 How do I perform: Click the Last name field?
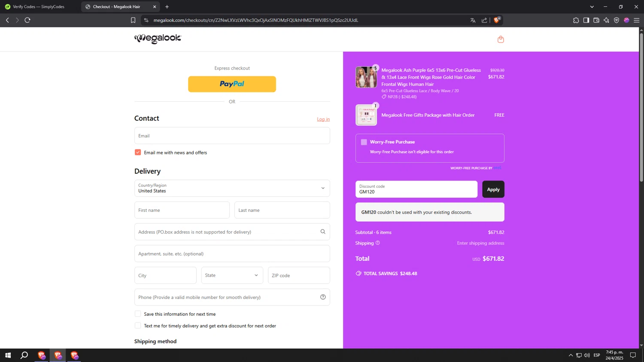click(282, 210)
